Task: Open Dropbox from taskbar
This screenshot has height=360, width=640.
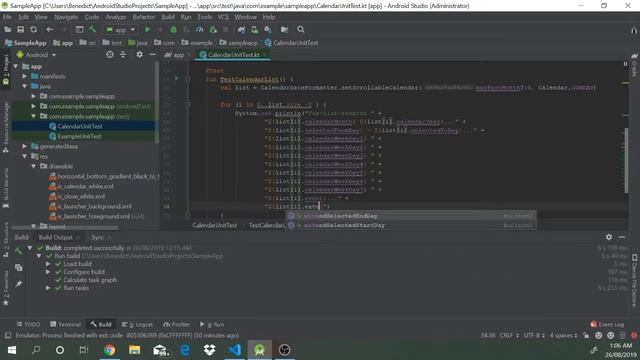Action: point(209,350)
